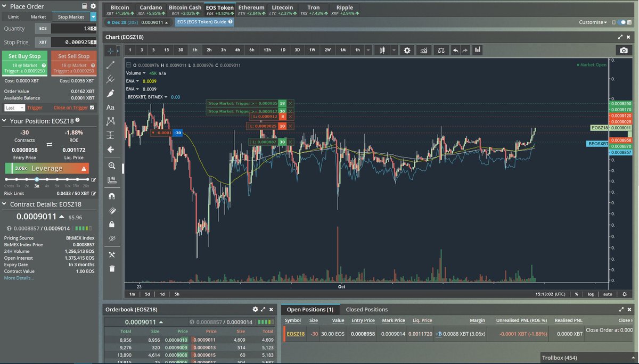Open the Customise dropdown
Image resolution: width=639 pixels, height=364 pixels.
pyautogui.click(x=593, y=22)
